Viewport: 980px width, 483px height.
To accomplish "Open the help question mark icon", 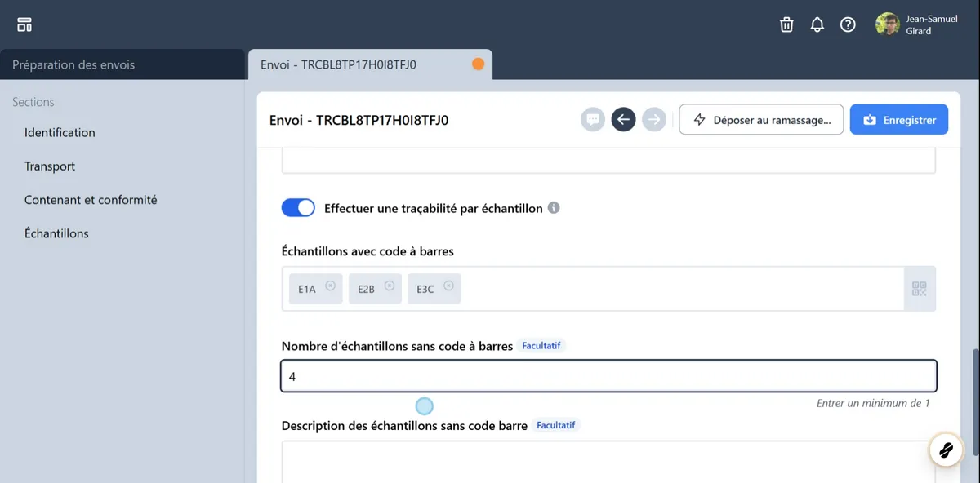I will click(x=848, y=24).
